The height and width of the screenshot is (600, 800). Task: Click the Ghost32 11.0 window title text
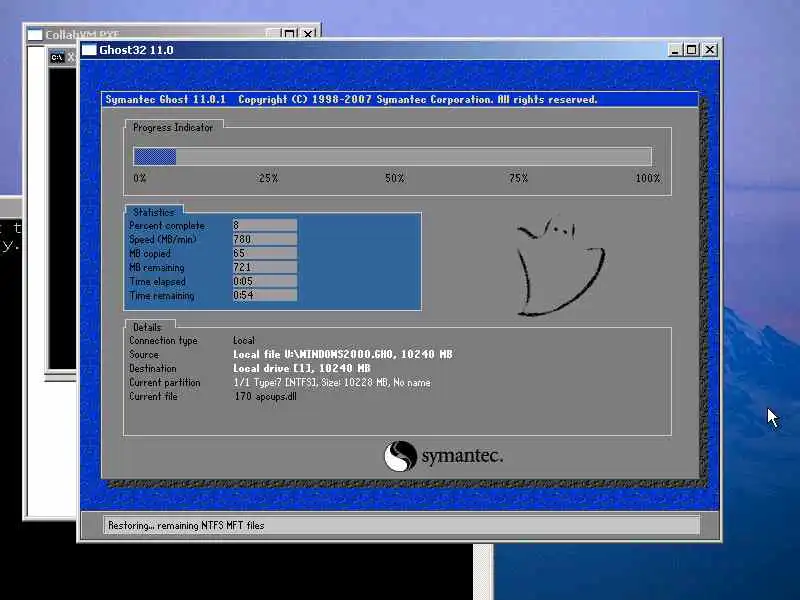point(136,50)
